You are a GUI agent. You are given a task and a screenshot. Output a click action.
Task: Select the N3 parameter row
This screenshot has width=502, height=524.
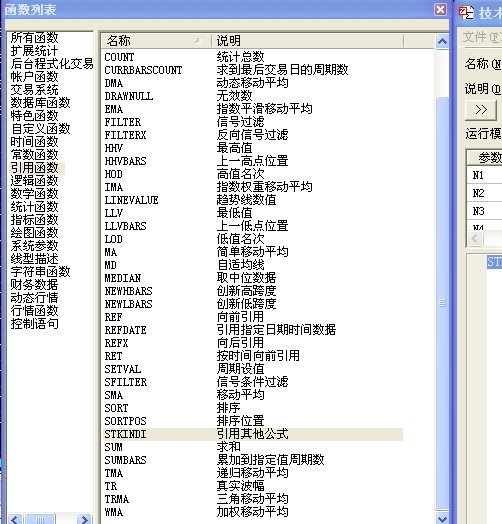point(484,211)
